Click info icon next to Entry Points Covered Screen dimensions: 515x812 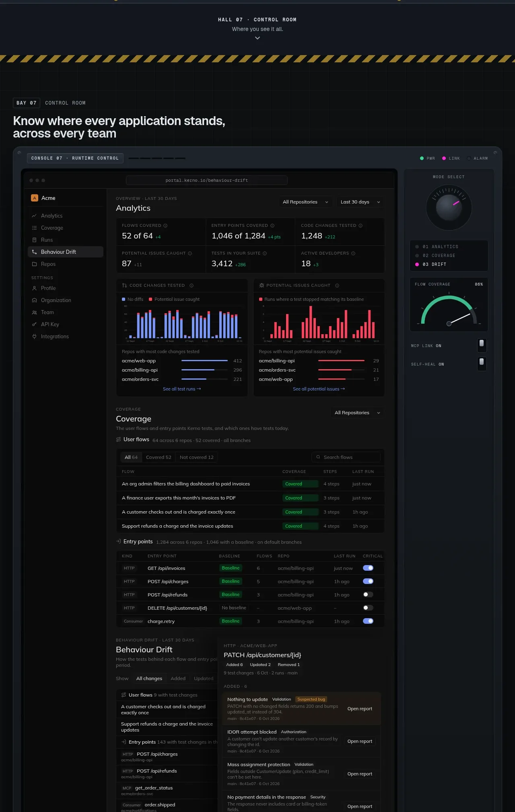tap(272, 226)
